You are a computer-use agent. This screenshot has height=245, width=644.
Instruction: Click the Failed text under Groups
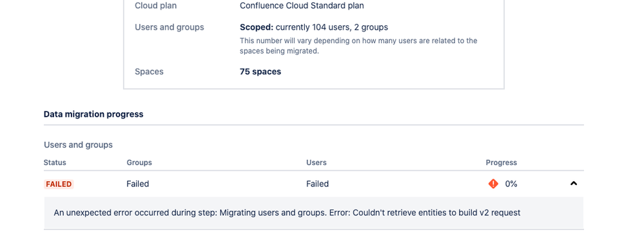[137, 184]
